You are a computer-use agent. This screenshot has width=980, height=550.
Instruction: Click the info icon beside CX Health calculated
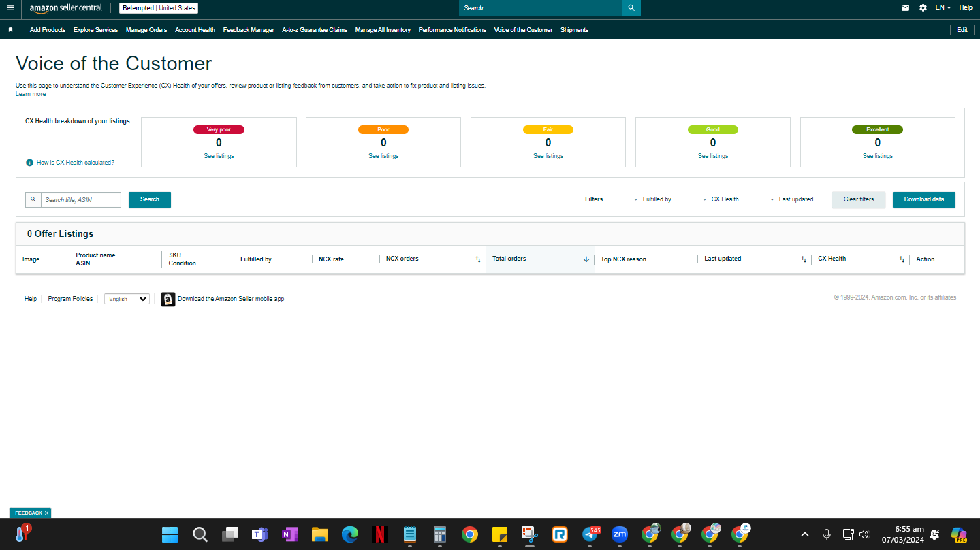pos(29,163)
